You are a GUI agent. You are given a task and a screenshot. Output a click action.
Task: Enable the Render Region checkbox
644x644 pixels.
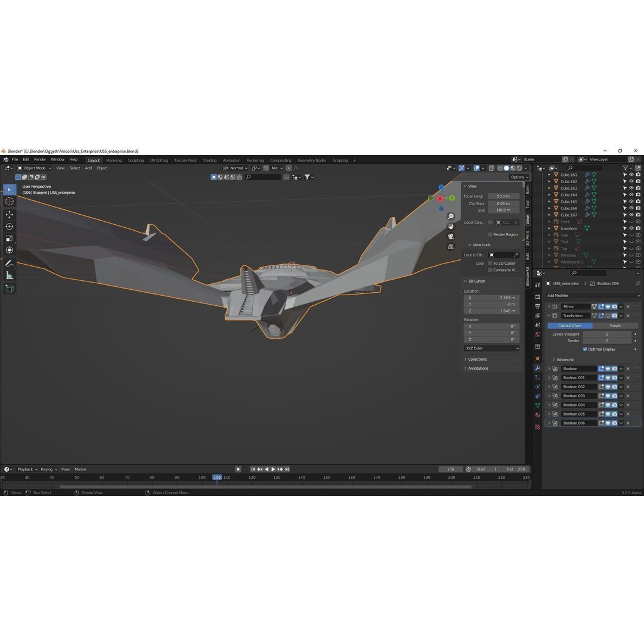point(490,234)
